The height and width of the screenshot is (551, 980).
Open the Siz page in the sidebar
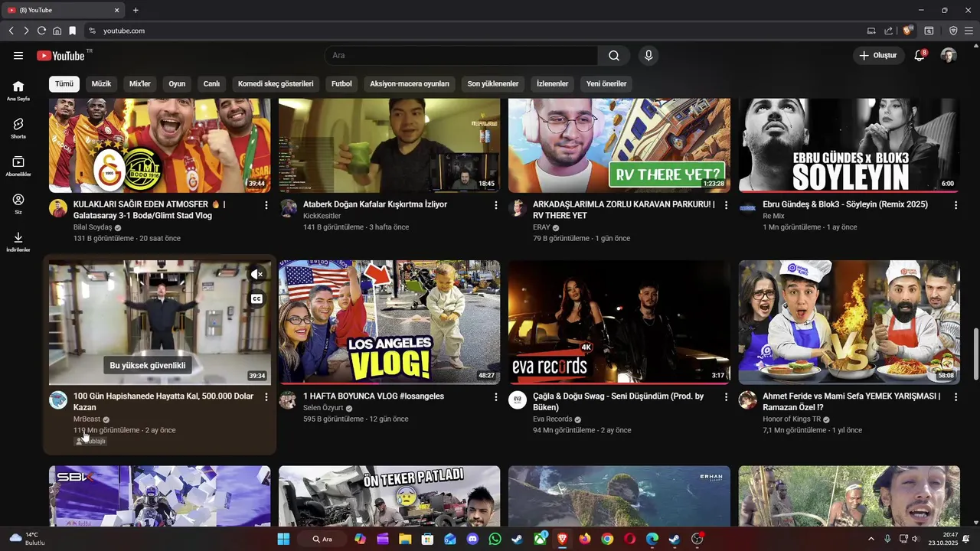tap(18, 204)
